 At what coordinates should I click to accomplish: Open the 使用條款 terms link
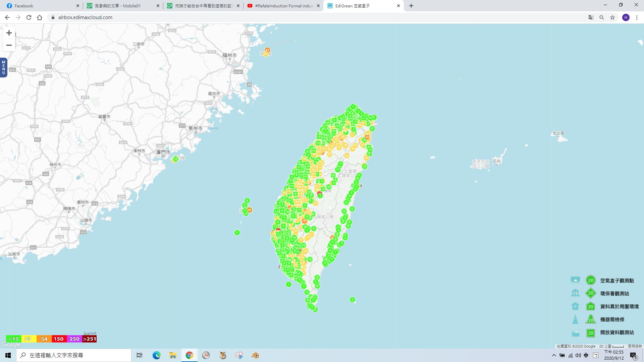(635, 346)
